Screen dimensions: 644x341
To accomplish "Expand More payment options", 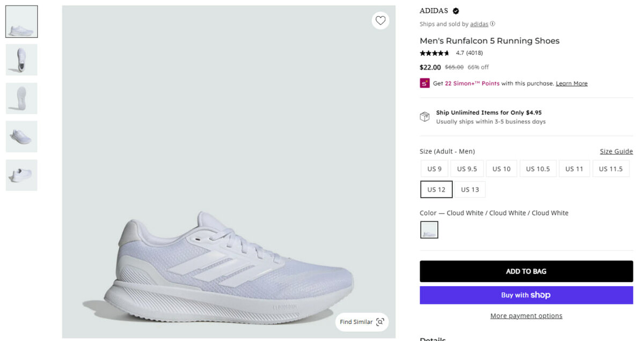I will [526, 316].
